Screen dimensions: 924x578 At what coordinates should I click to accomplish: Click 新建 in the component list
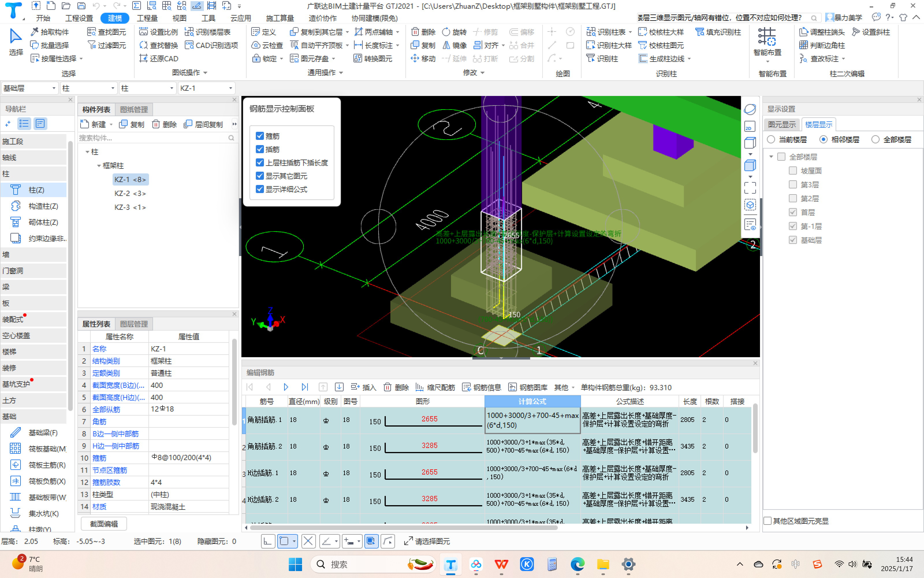(94, 124)
